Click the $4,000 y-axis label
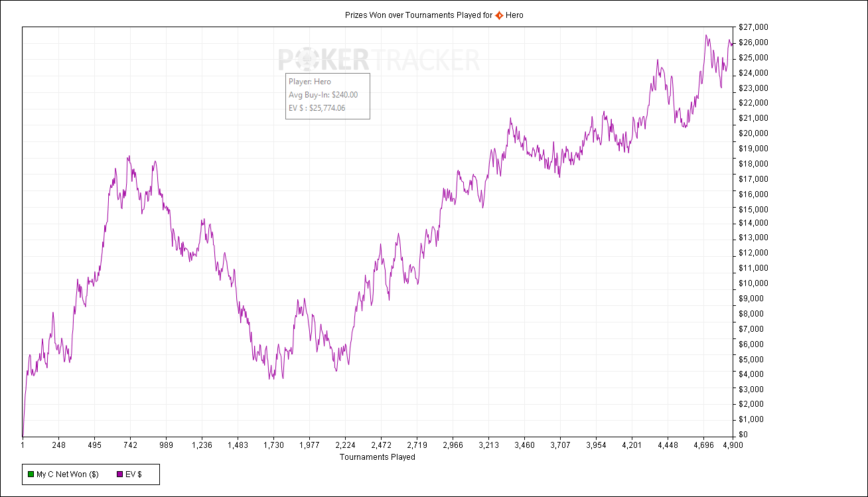The width and height of the screenshot is (868, 497). tap(751, 374)
